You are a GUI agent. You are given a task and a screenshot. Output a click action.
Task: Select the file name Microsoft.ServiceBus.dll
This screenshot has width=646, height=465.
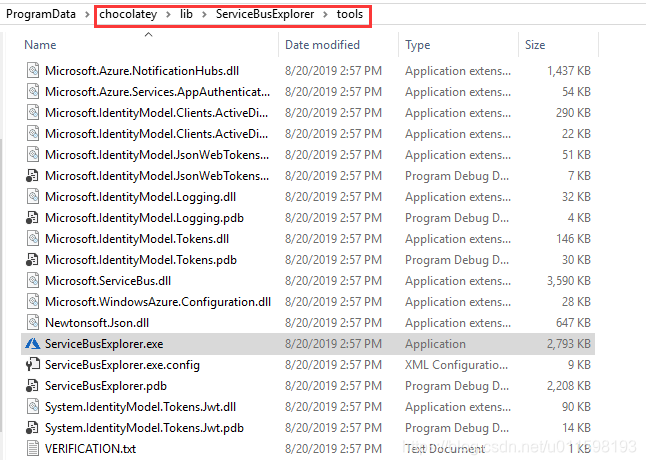coord(108,281)
